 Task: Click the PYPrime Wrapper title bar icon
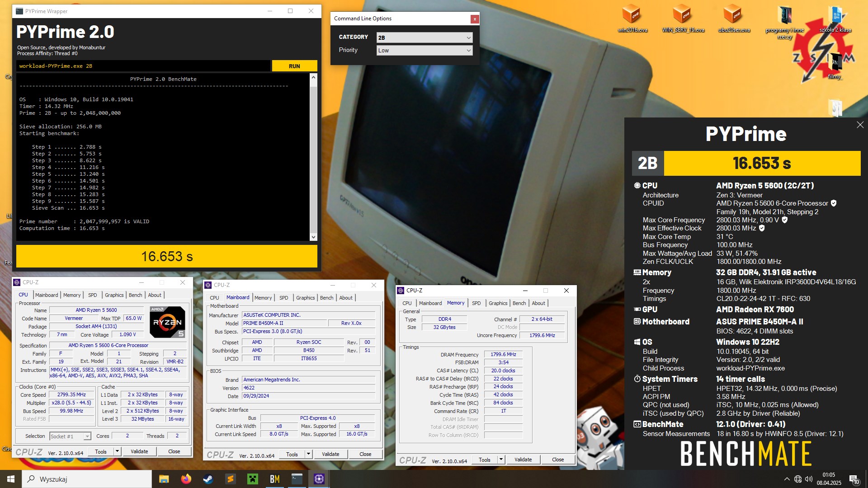tap(19, 11)
